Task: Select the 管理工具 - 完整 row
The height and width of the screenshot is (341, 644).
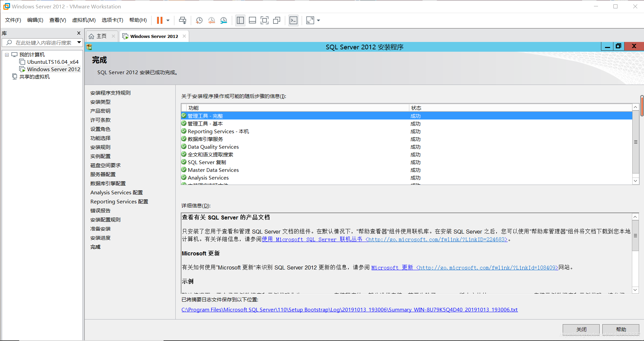Action: click(406, 116)
